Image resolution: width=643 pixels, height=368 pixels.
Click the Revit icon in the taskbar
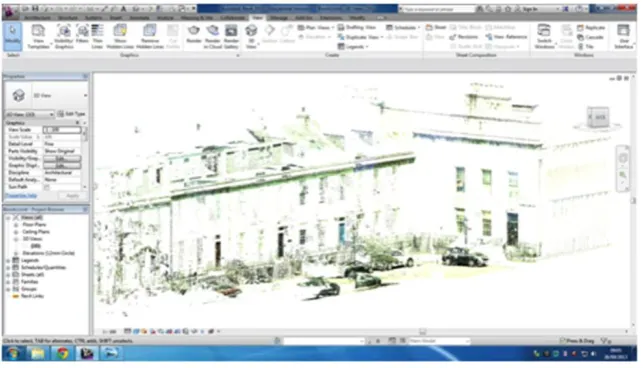[x=87, y=353]
